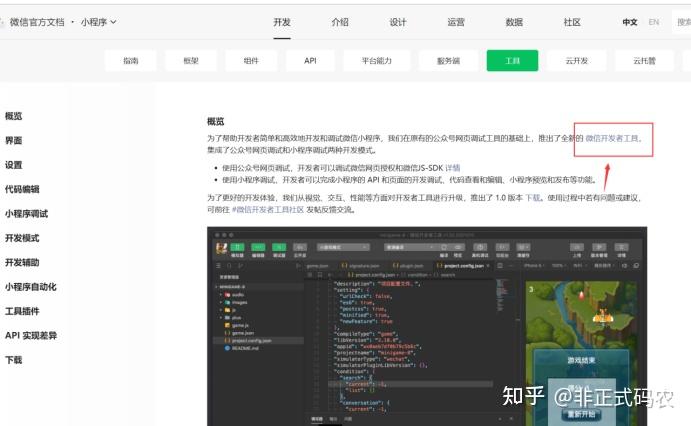This screenshot has width=691, height=426.
Task: Open the 服务端 sub-navigation button
Action: 448,60
